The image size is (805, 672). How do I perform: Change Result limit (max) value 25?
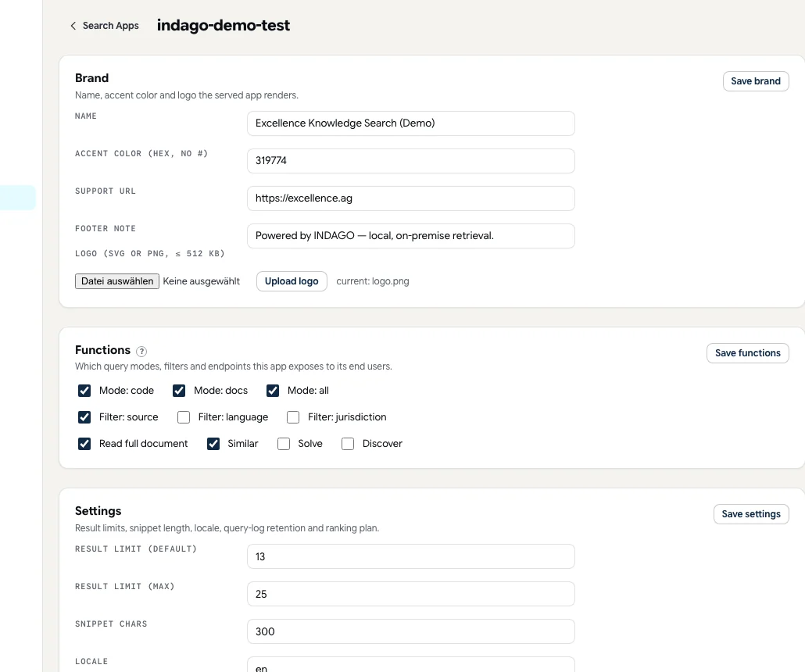(x=411, y=594)
